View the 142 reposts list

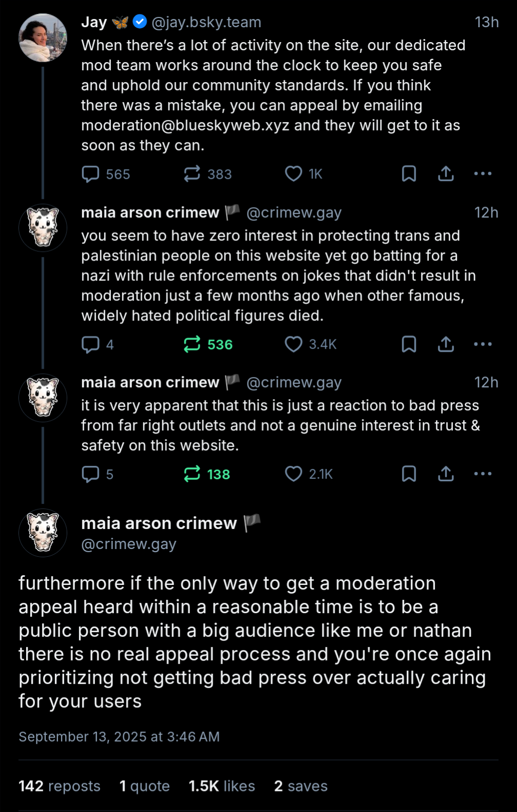coord(60,786)
